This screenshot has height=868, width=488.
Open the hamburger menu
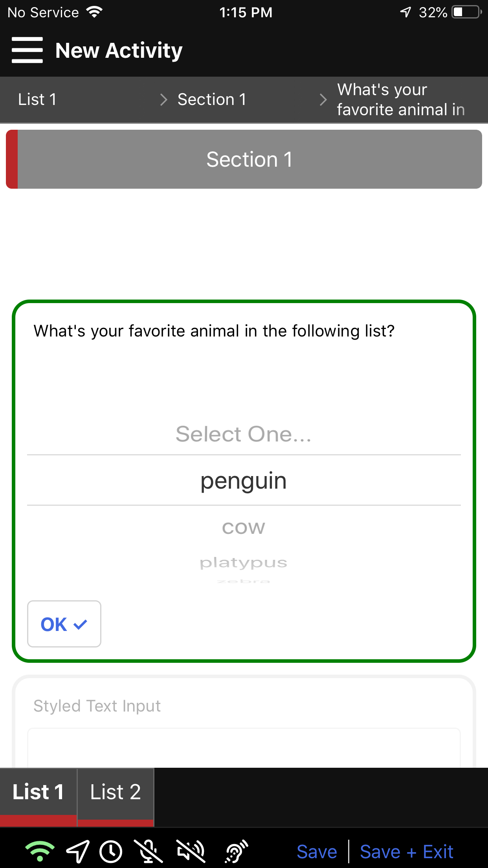coord(27,50)
